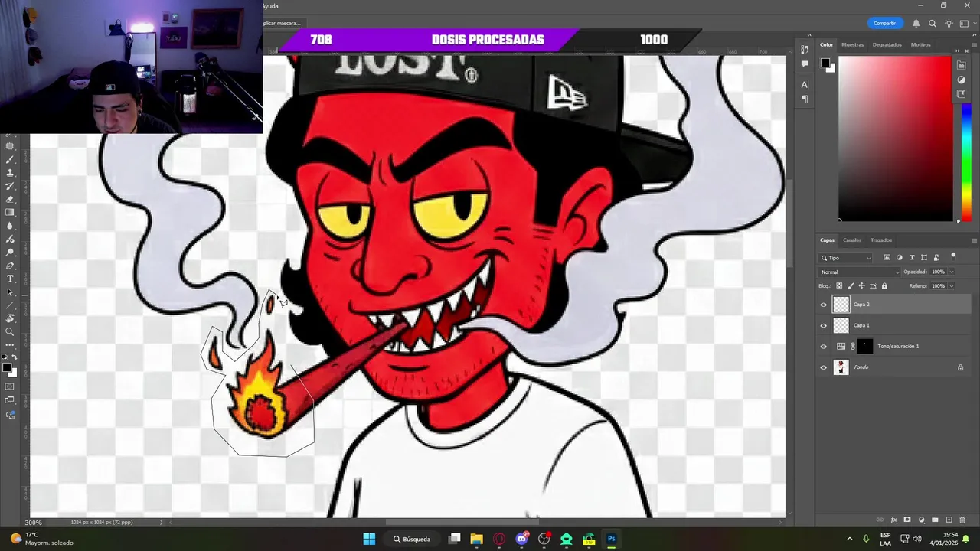Open the Opacidad slider arrow
This screenshot has width=980, height=551.
952,272
